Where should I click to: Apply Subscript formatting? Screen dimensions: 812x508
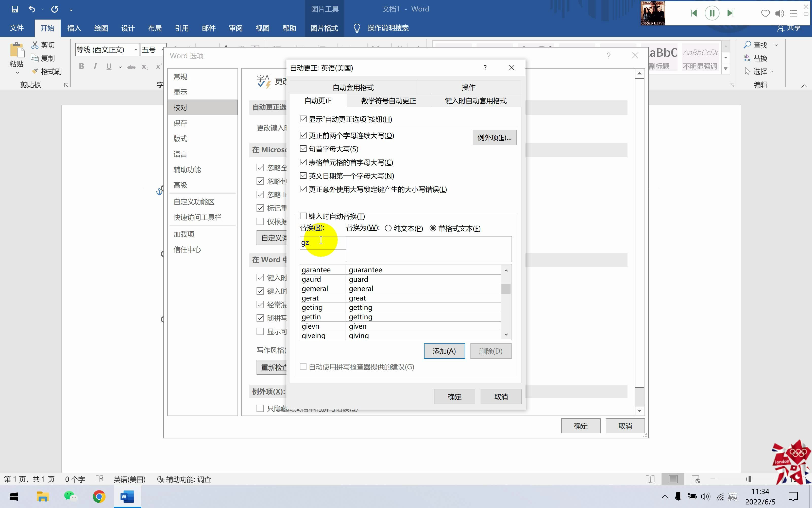pos(145,67)
